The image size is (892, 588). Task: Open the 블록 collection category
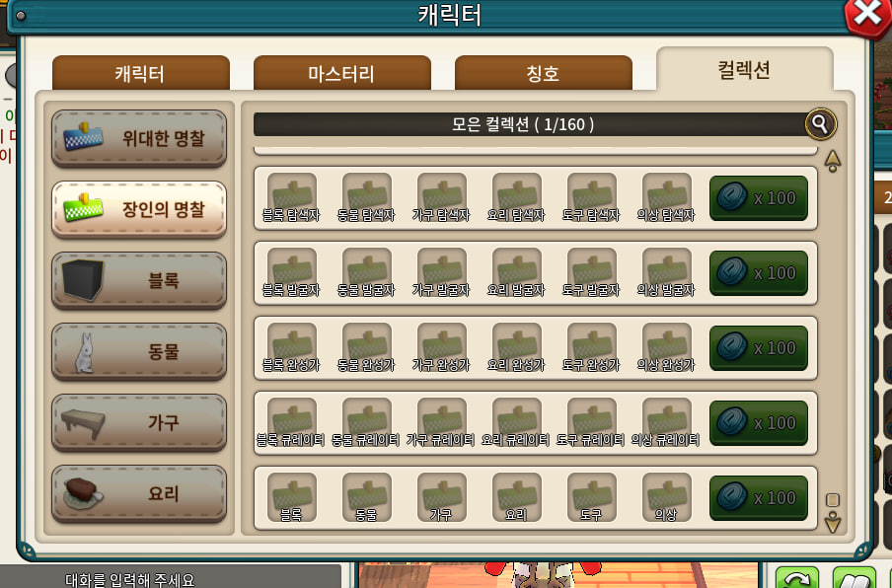[139, 280]
